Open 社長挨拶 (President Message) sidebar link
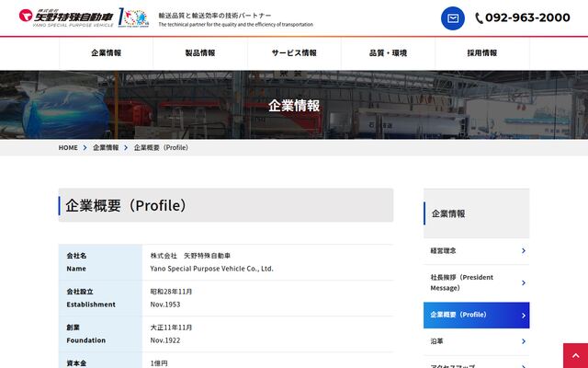The height and width of the screenshot is (368, 588). [x=476, y=282]
